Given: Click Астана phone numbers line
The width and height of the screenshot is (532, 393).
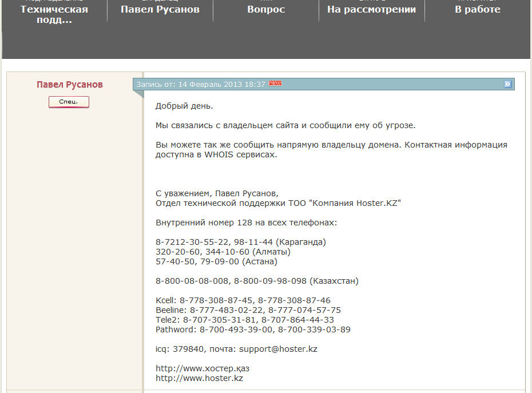Looking at the screenshot, I should tap(216, 261).
